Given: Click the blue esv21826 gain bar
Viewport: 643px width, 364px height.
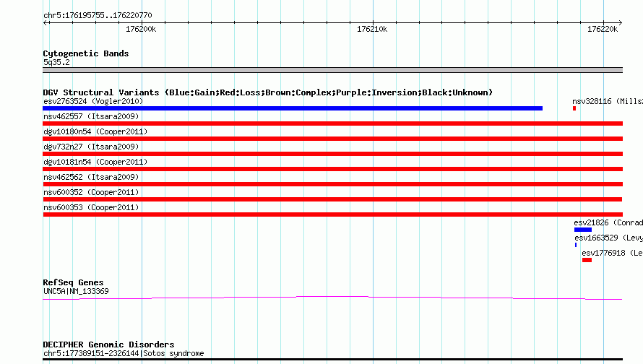Looking at the screenshot, I should pos(583,230).
